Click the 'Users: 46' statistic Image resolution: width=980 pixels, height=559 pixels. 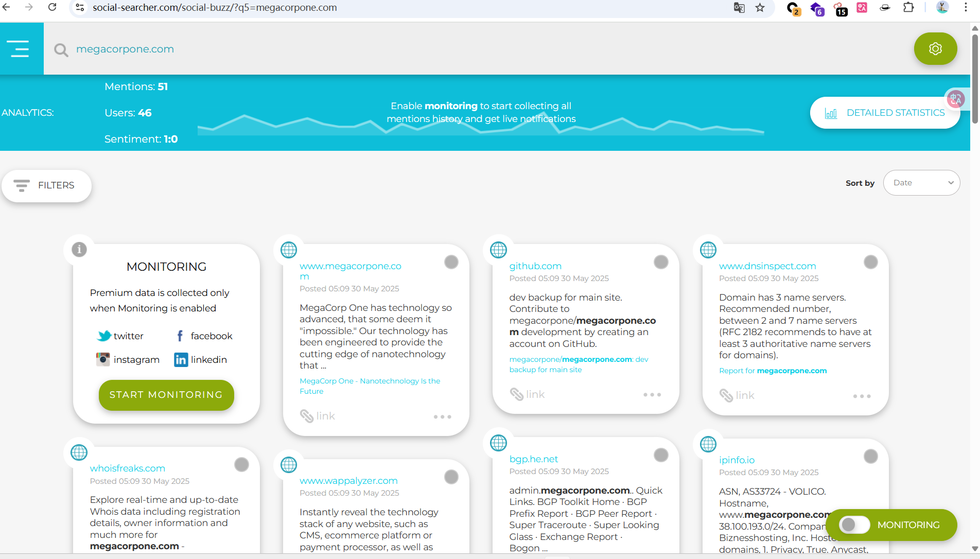(128, 113)
